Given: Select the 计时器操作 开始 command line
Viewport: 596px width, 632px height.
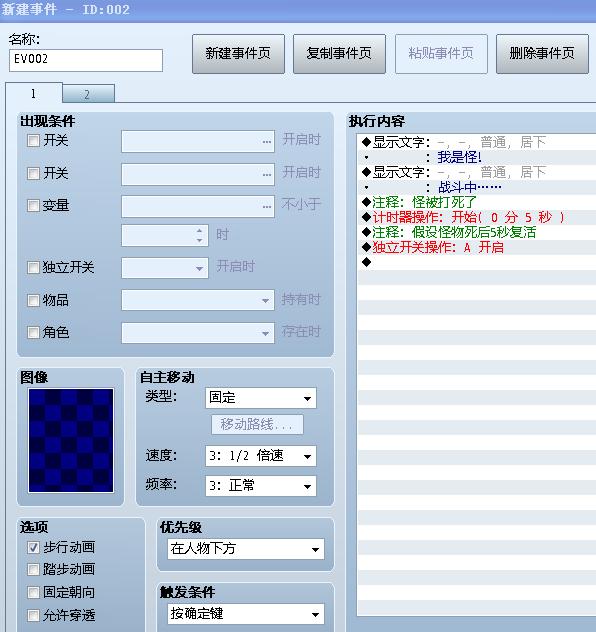Looking at the screenshot, I should (x=477, y=218).
